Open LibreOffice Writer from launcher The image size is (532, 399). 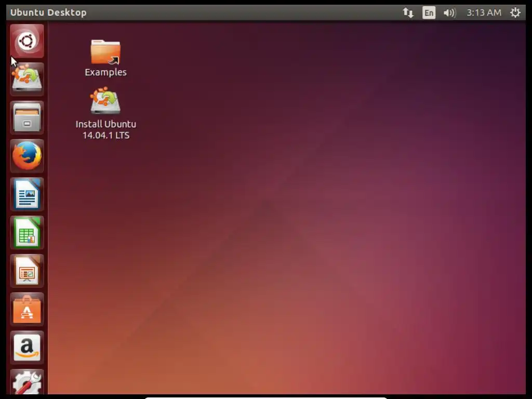coord(27,194)
